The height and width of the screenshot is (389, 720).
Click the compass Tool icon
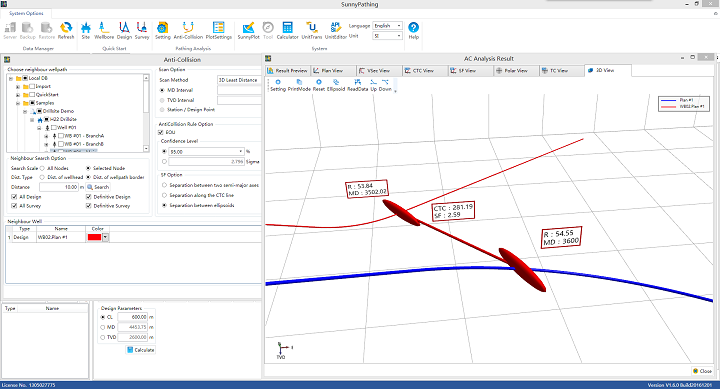pos(268,31)
